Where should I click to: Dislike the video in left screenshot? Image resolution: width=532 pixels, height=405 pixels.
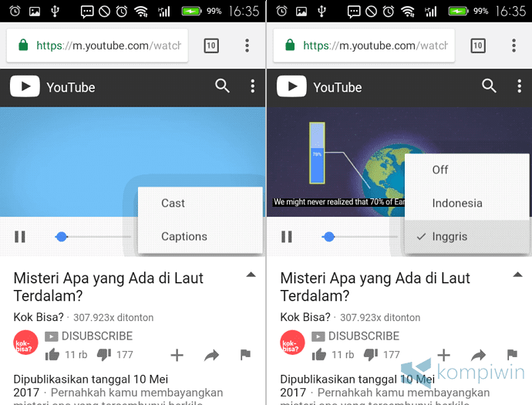(104, 354)
